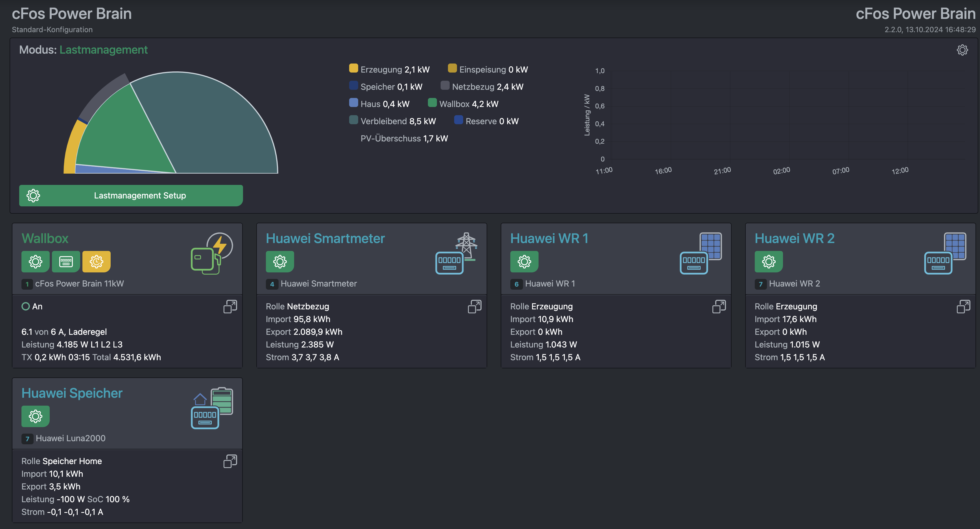Click the Huawei Smartmeter card title
The width and height of the screenshot is (980, 529).
click(325, 238)
